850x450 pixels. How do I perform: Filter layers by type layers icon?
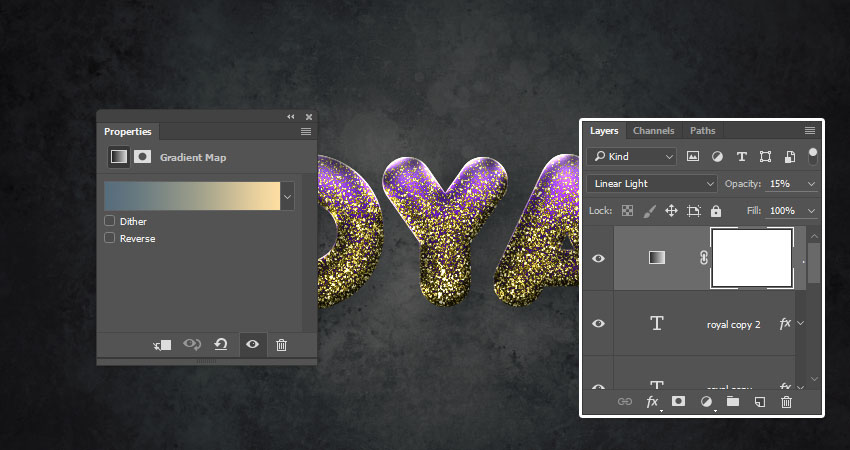tap(741, 157)
